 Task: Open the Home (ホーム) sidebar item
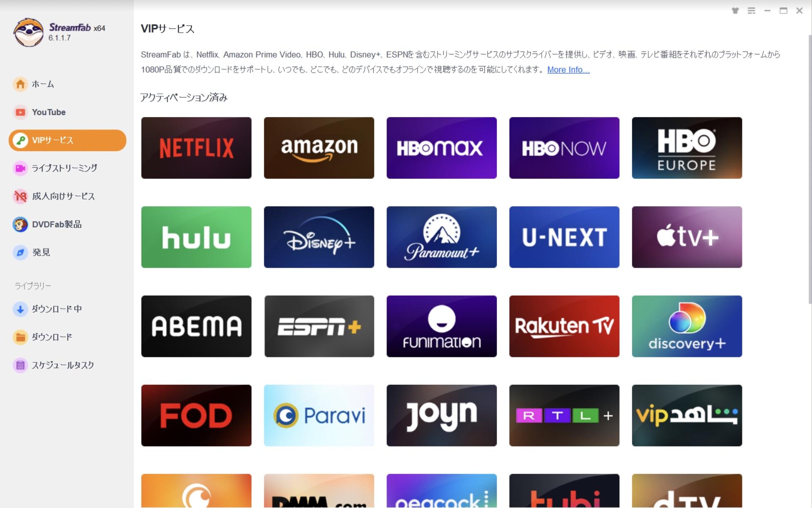point(67,84)
